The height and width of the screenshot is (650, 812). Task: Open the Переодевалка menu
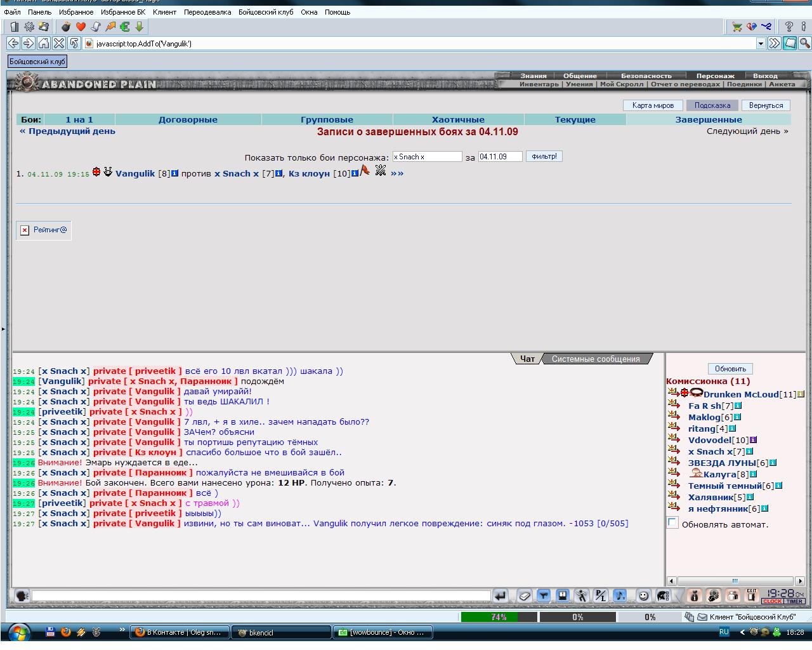coord(207,12)
